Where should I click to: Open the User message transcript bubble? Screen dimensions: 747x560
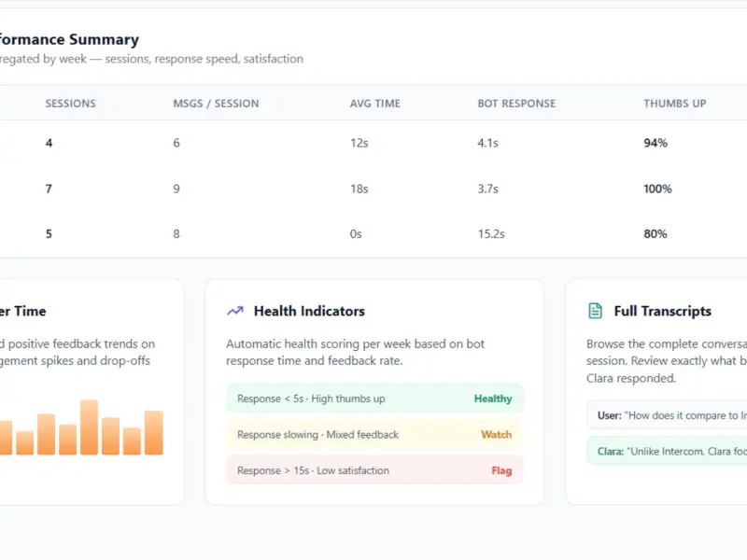(667, 415)
